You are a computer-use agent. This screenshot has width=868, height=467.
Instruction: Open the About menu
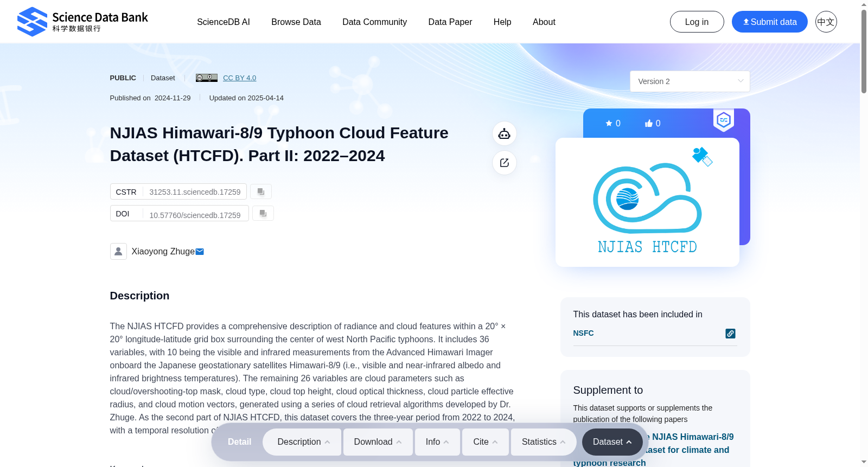[544, 22]
